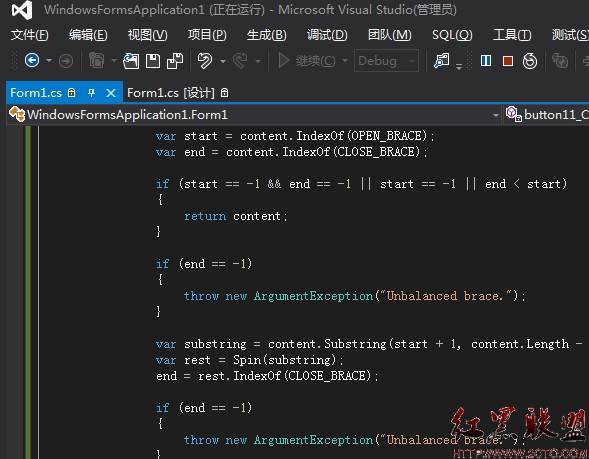Click the 'if (start == -1 && end == -1' condition
Viewport: 589px width, 459px height.
click(x=254, y=184)
